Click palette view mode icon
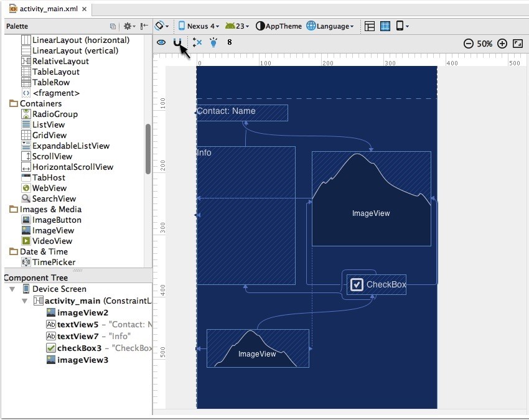 [113, 26]
